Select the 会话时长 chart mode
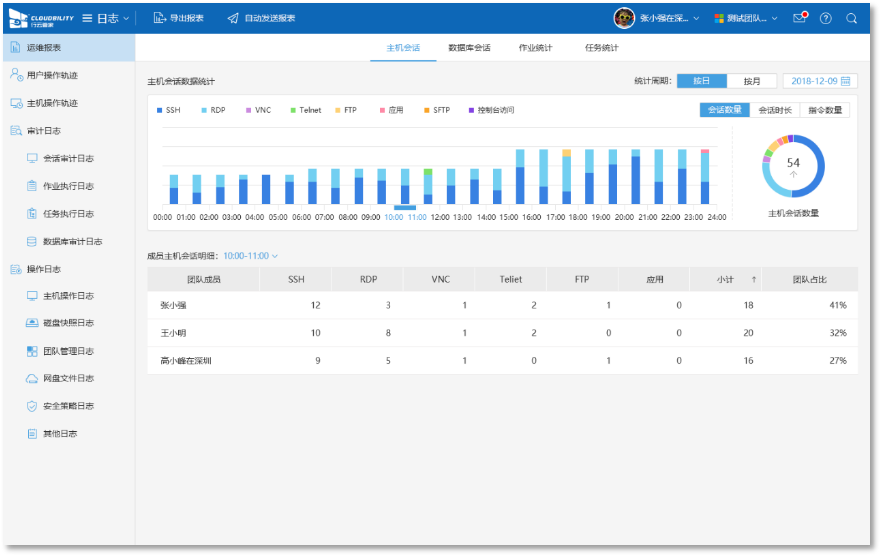The width and height of the screenshot is (881, 556). 774,110
